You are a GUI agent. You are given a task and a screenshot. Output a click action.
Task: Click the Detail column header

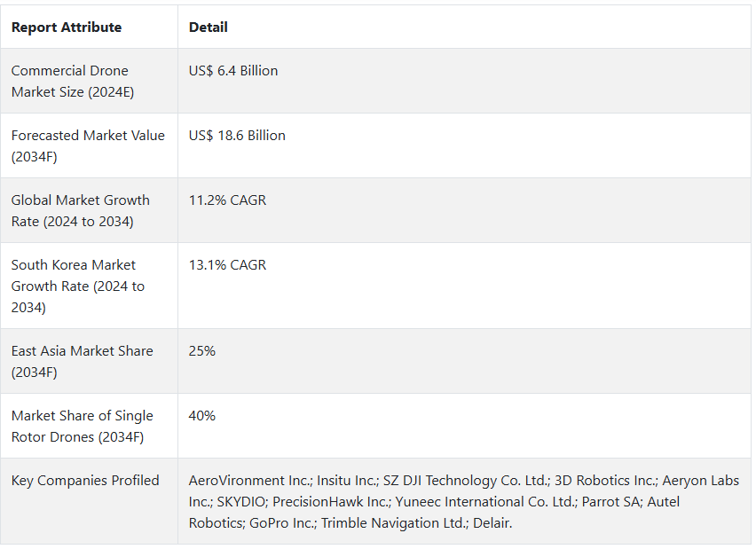coord(208,27)
